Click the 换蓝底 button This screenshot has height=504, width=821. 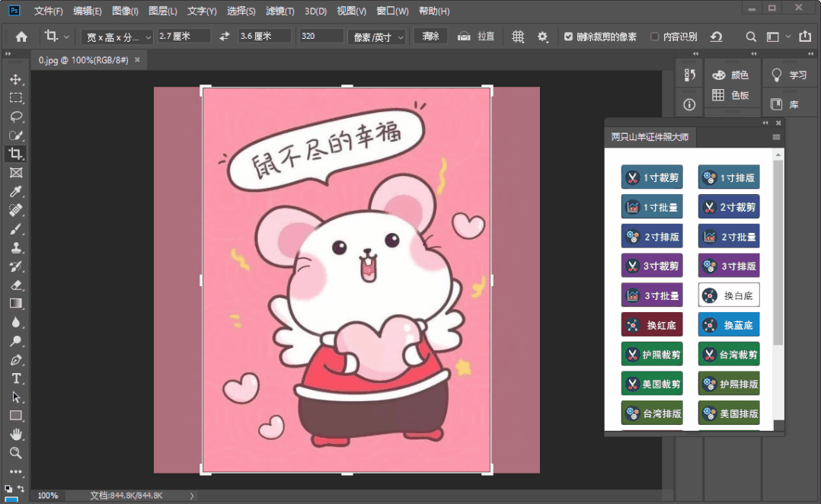[x=729, y=325]
